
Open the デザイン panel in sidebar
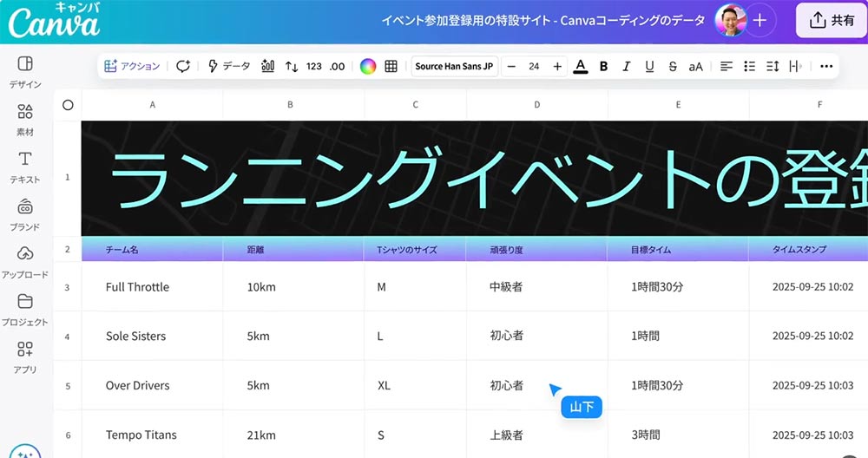pyautogui.click(x=25, y=71)
